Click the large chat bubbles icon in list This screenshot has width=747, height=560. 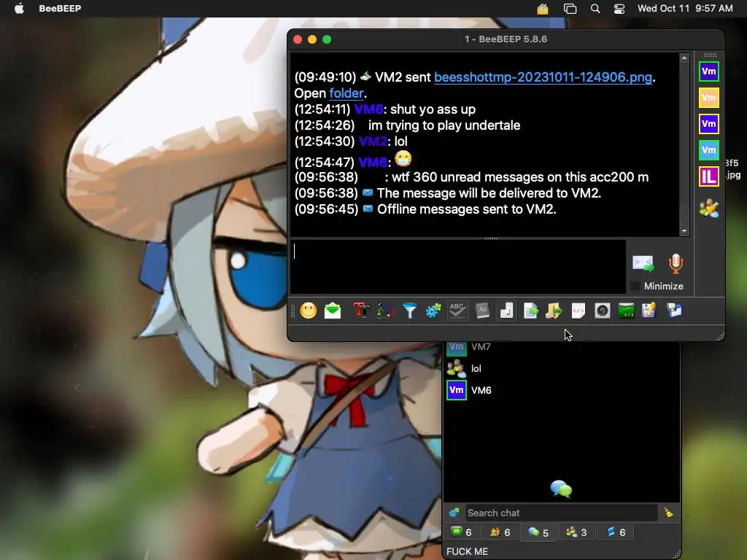[x=561, y=489]
